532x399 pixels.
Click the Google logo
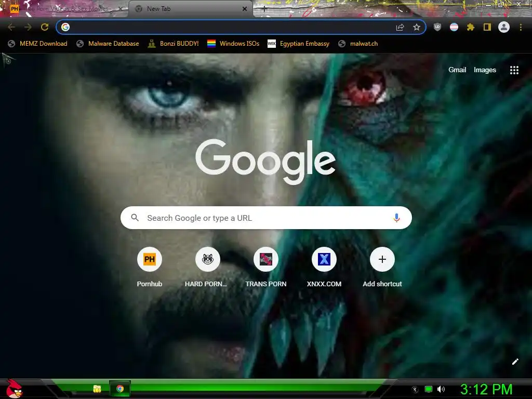(265, 162)
